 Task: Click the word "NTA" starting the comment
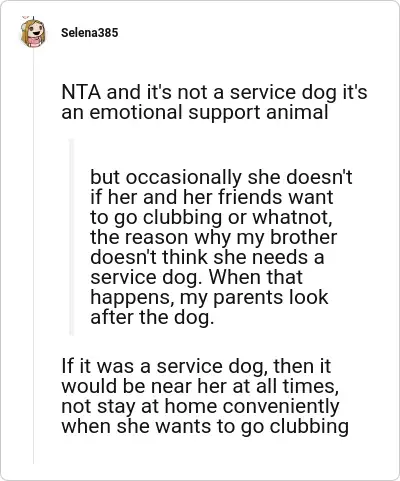pyautogui.click(x=81, y=92)
